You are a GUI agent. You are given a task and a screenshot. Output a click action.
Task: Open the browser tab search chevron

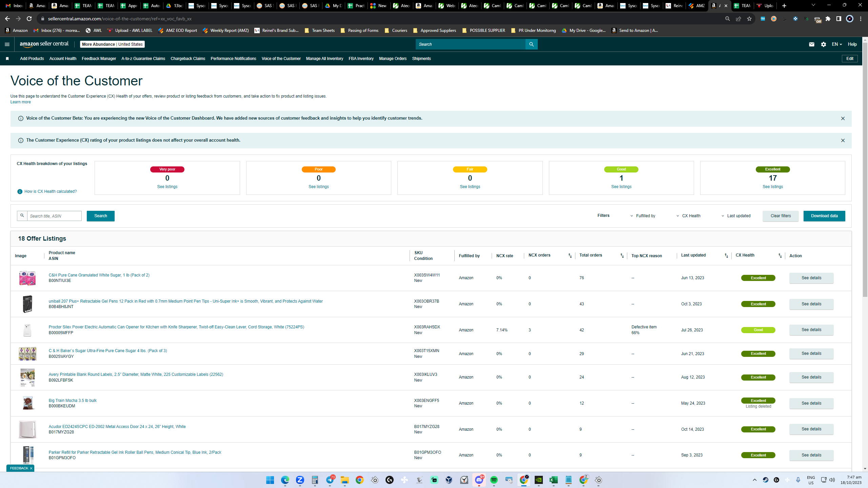[813, 5]
